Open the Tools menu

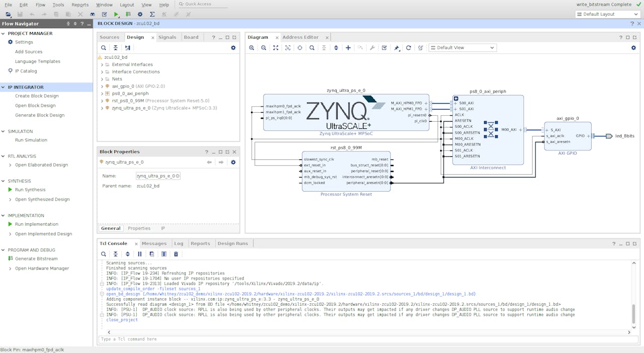(x=58, y=5)
